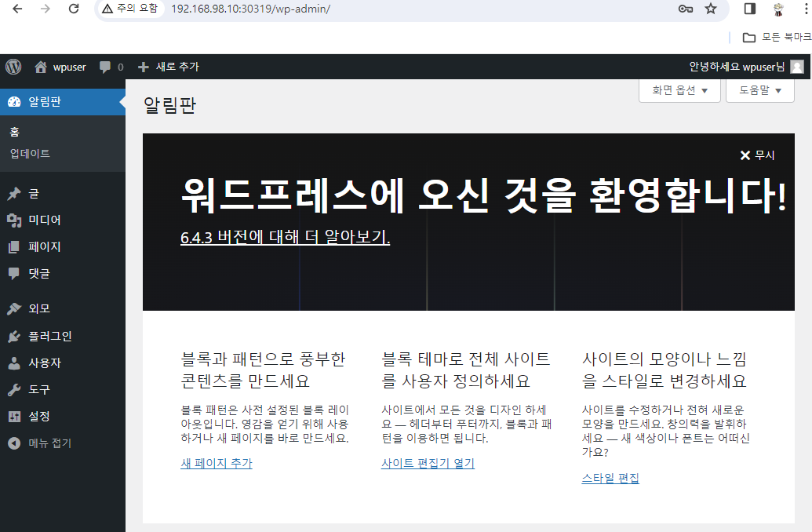Click heading 블록과 패턴으로 풍부한 콘텐츠를 만드세요
The height and width of the screenshot is (532, 812).
tap(263, 370)
